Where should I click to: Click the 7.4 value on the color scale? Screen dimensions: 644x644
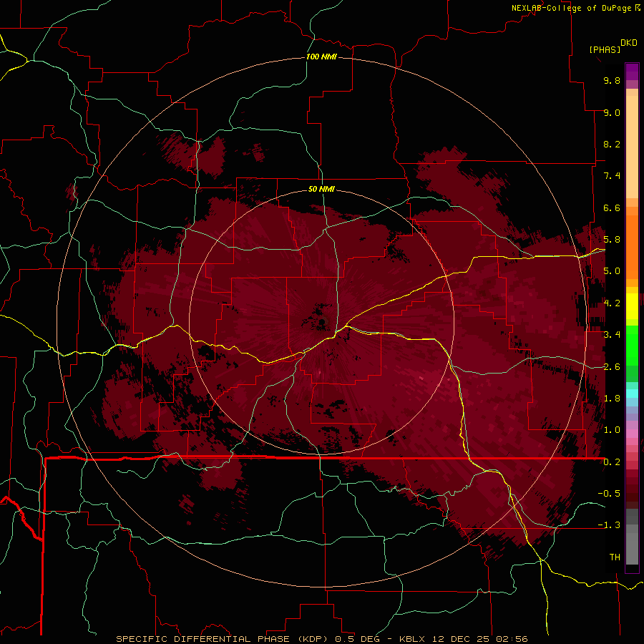[612, 176]
